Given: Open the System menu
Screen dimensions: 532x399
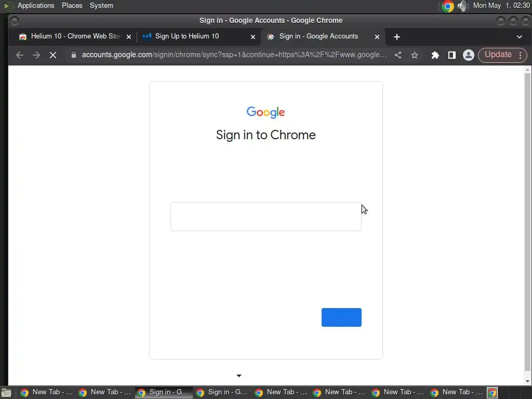Looking at the screenshot, I should 101,5.
